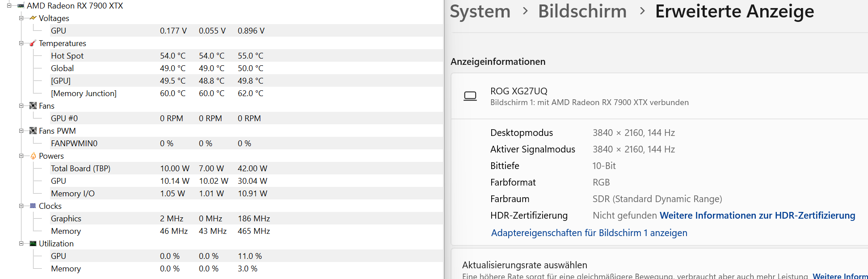
Task: Go to System in the breadcrumb
Action: pyautogui.click(x=480, y=11)
